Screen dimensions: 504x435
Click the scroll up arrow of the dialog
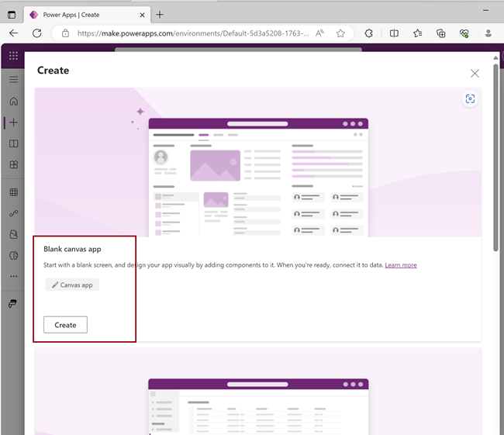point(495,58)
